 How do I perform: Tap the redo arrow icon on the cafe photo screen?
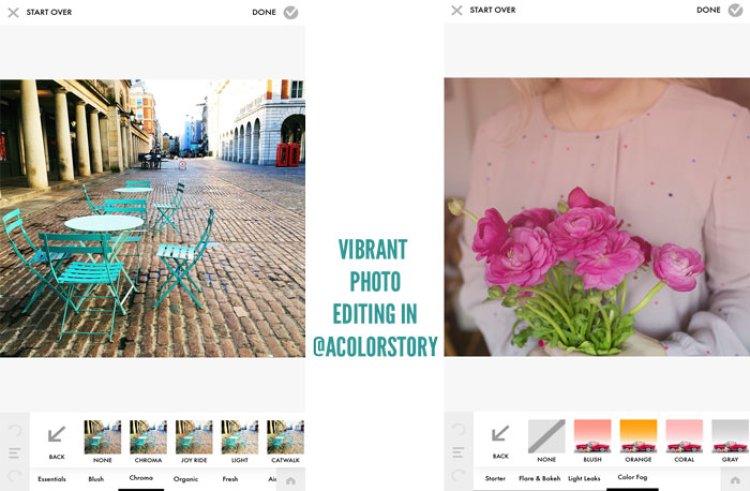click(x=15, y=475)
